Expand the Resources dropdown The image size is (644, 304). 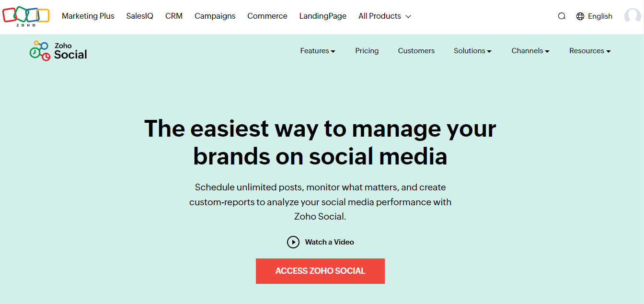[x=589, y=50]
